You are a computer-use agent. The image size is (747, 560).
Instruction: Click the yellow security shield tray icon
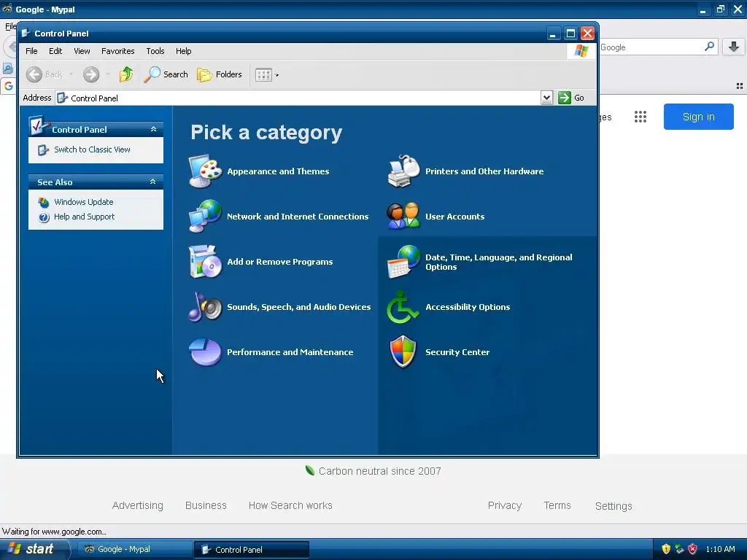[666, 549]
